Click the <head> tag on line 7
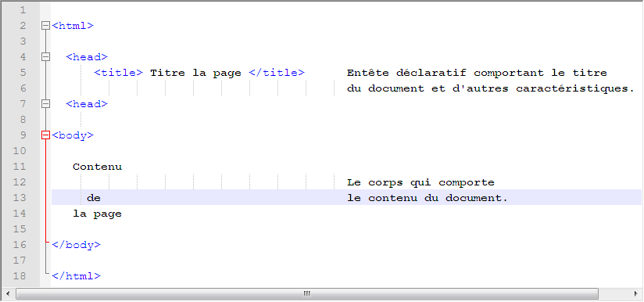 pos(87,104)
